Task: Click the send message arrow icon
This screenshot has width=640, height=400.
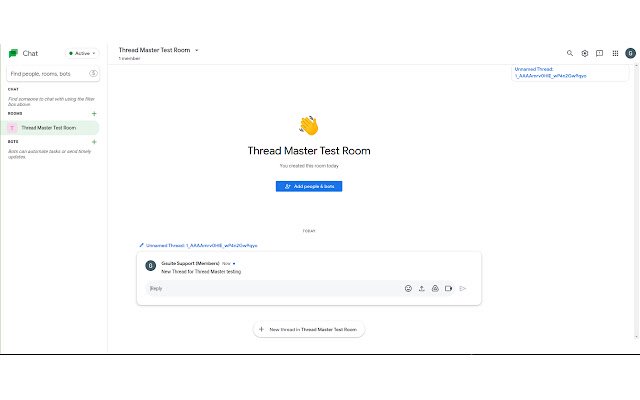Action: point(462,288)
